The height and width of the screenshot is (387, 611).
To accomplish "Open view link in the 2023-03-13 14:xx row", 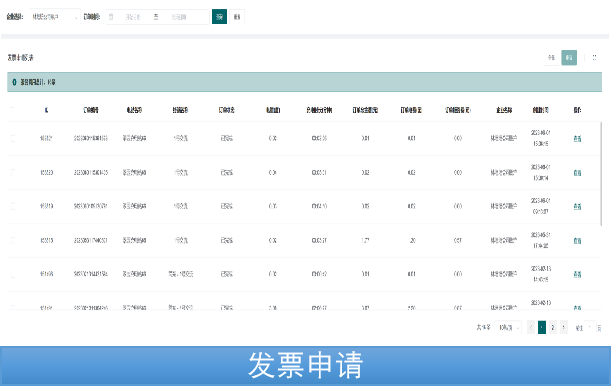I will coord(577,274).
